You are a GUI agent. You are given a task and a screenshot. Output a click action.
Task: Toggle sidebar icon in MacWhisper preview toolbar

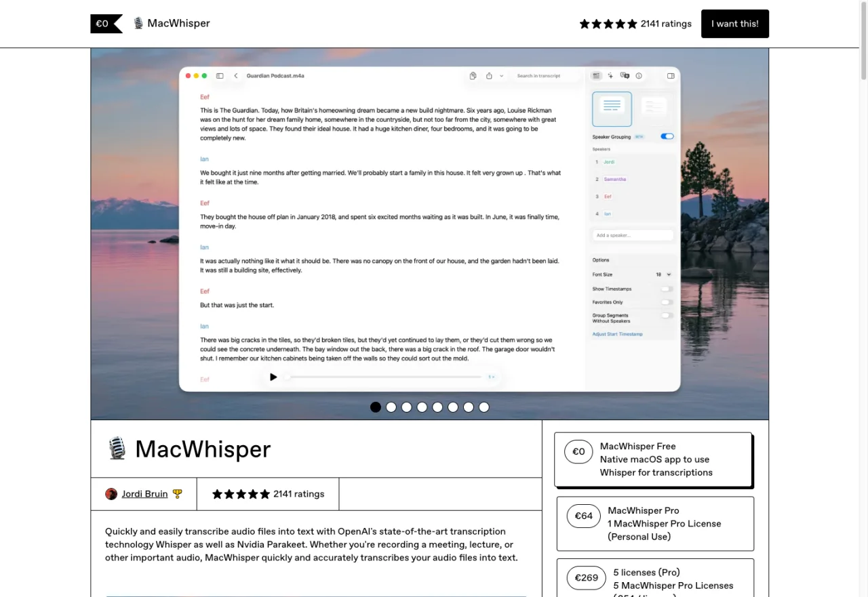click(220, 76)
